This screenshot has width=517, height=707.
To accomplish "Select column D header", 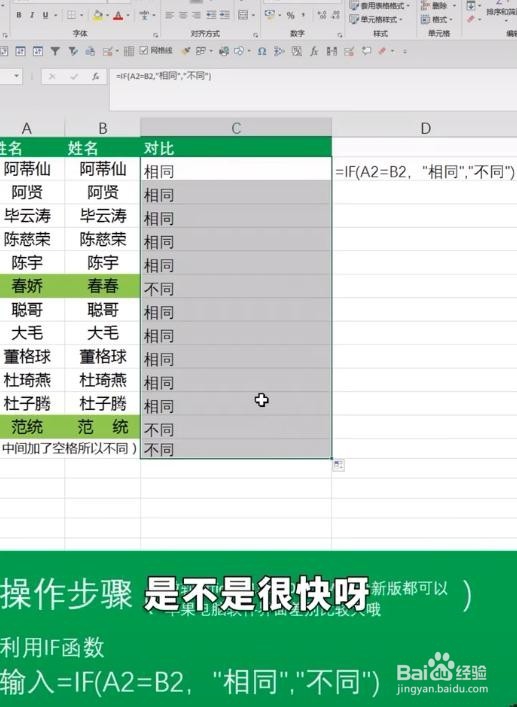I will pyautogui.click(x=425, y=129).
